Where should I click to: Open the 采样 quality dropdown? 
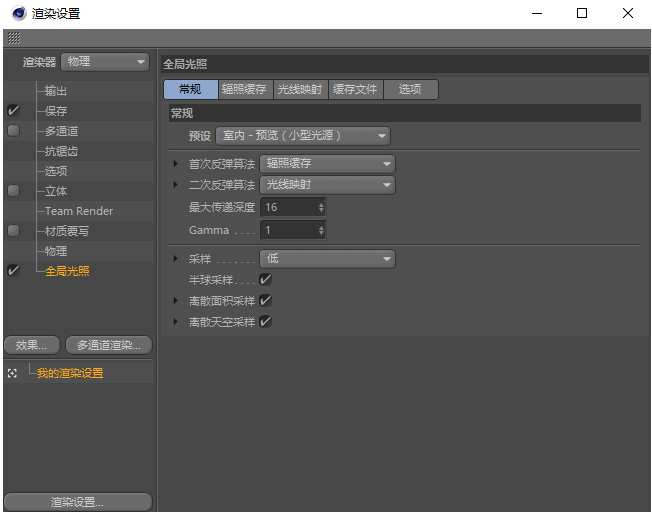[x=327, y=259]
